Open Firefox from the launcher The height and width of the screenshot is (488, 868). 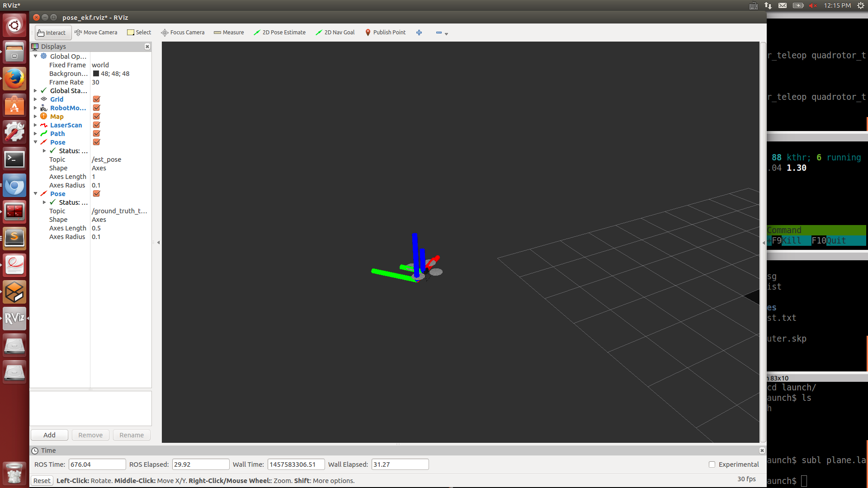pyautogui.click(x=14, y=80)
